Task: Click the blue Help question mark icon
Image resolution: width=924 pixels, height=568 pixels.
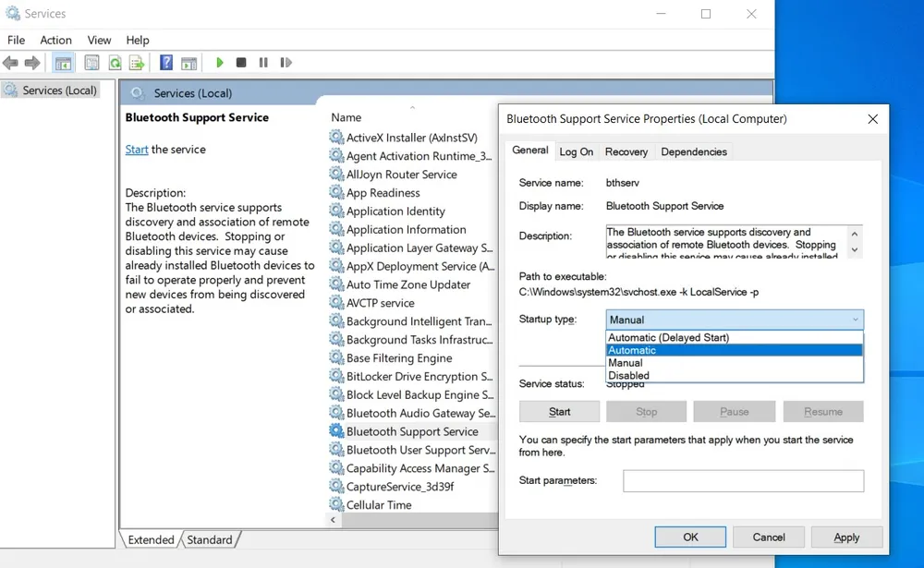Action: [x=166, y=63]
